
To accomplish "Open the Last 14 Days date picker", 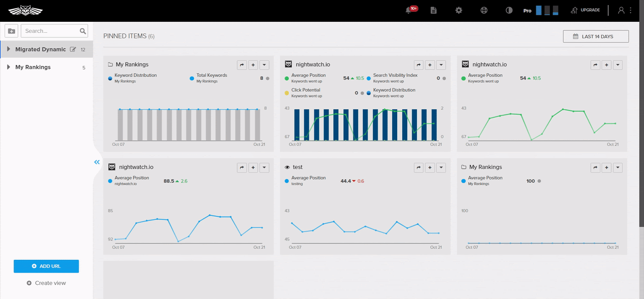I will click(596, 37).
